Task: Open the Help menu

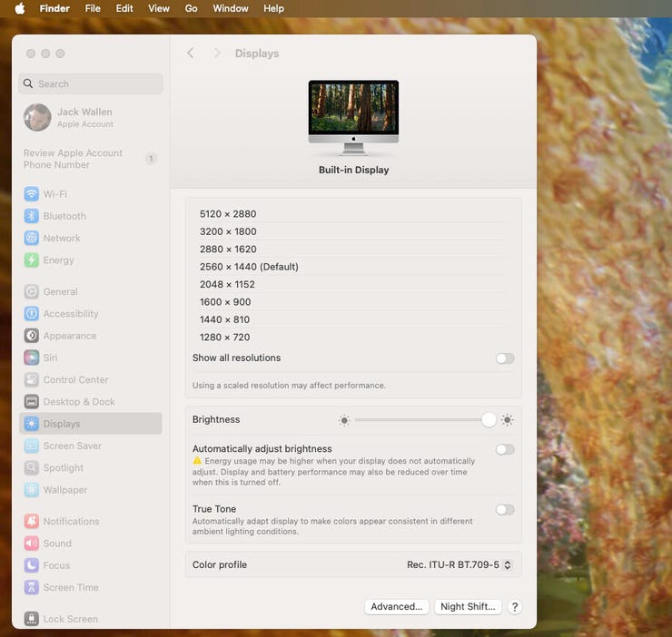Action: click(273, 8)
